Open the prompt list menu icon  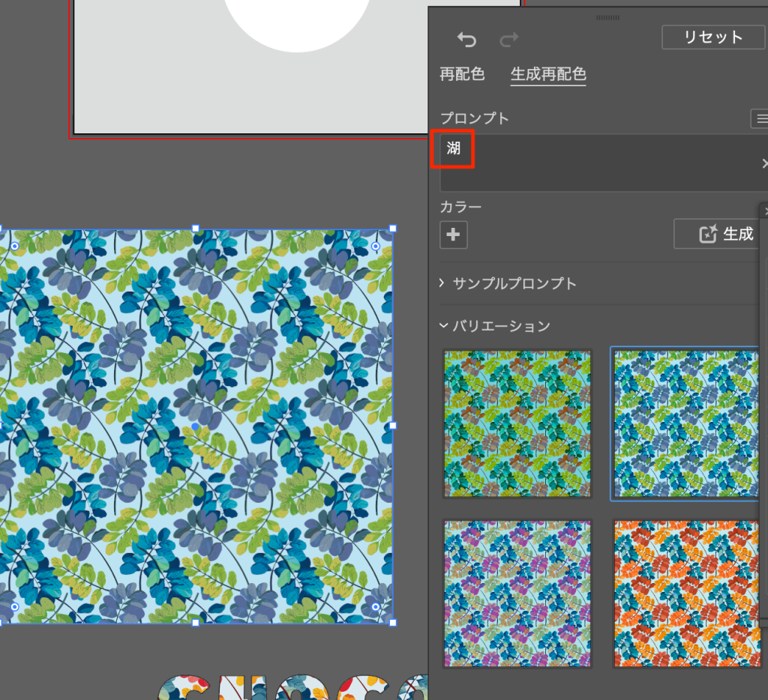pyautogui.click(x=761, y=118)
